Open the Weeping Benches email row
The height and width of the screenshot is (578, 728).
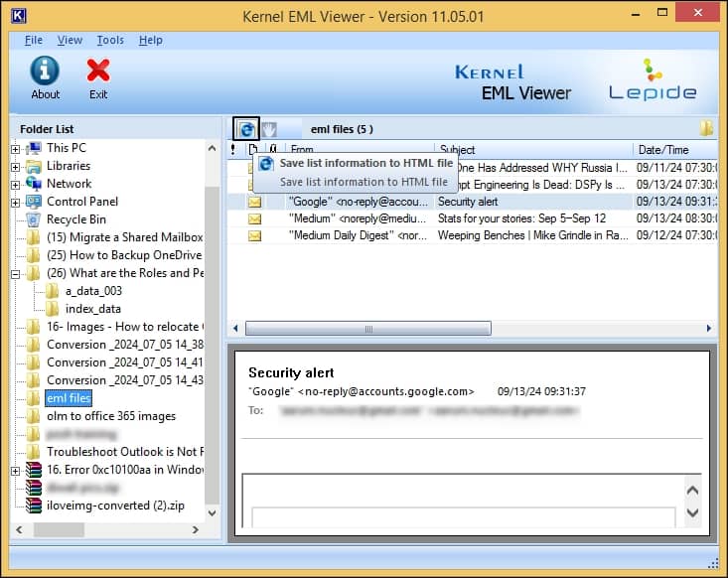(x=532, y=235)
